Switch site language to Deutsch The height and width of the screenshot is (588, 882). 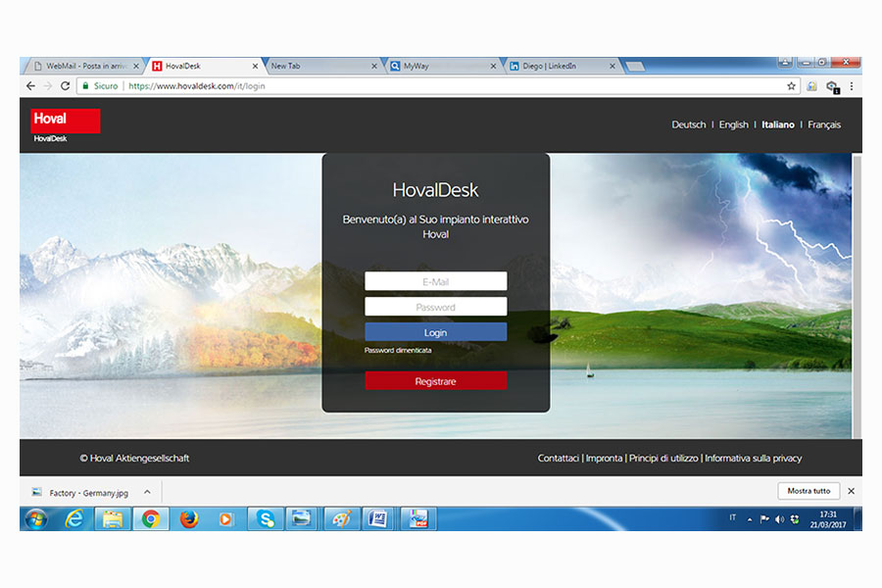coord(689,124)
